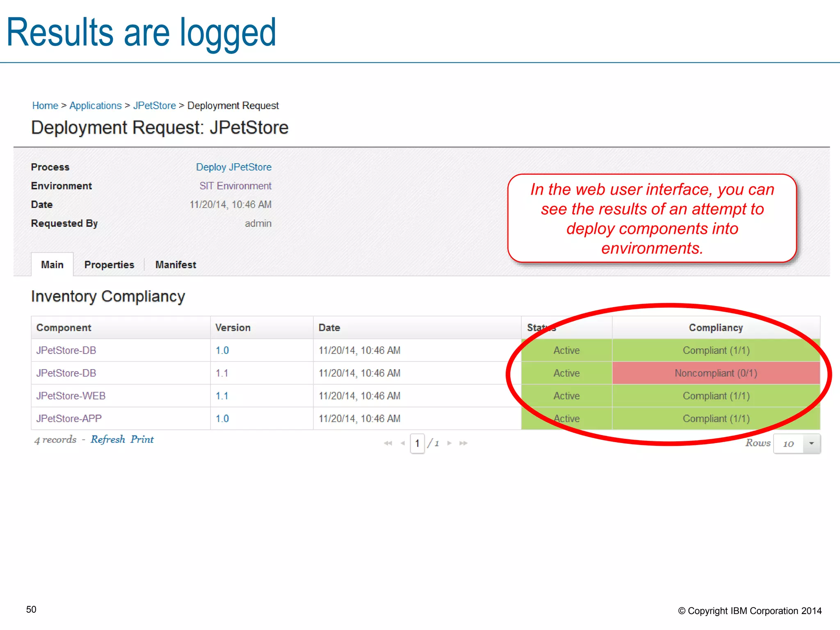840x630 pixels.
Task: Click previous page arrow icon
Action: click(x=402, y=443)
